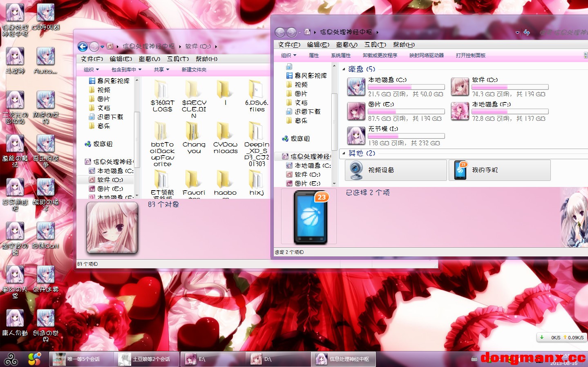This screenshot has height=367, width=588.
Task: Open the $360RTLOG$ folder
Action: [x=162, y=90]
